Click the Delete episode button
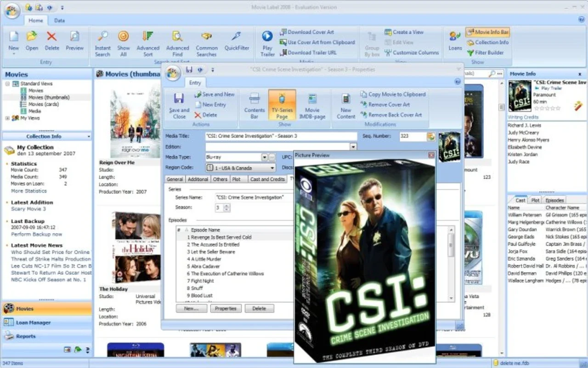 259,309
